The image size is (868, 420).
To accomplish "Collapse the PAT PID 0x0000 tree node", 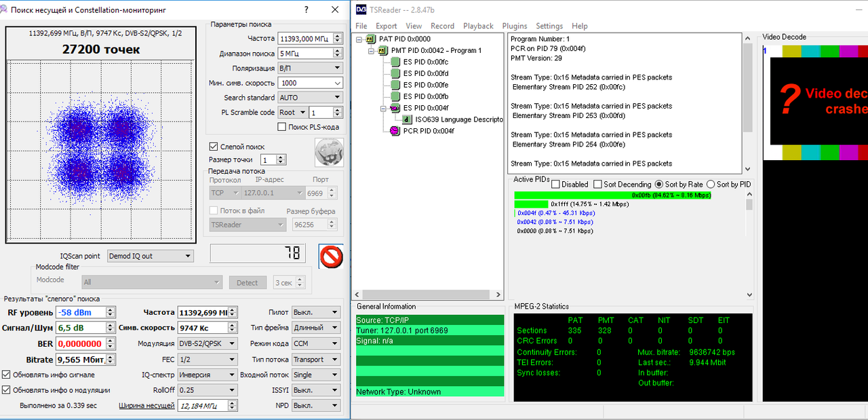I will pyautogui.click(x=359, y=39).
